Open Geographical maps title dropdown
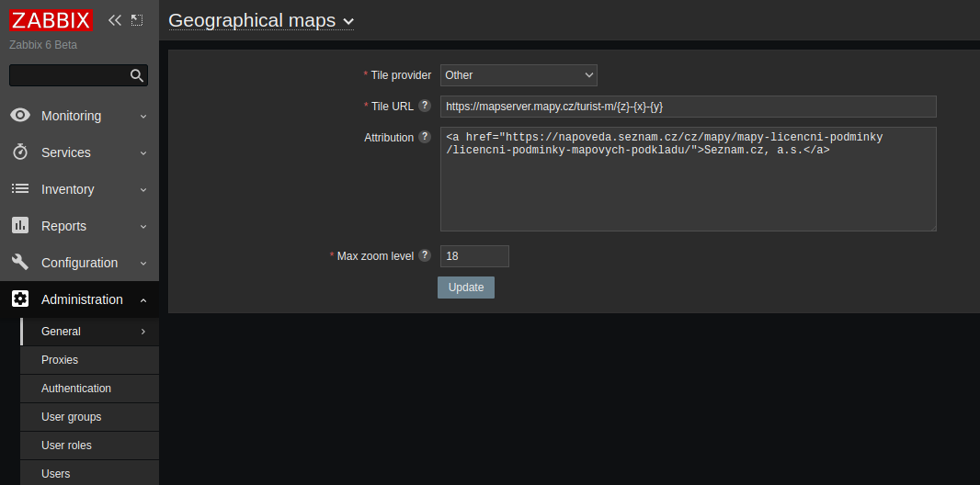 coord(261,20)
